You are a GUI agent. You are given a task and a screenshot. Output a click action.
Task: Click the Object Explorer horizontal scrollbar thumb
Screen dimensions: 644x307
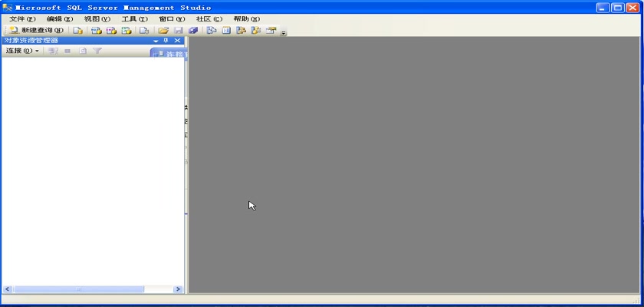(79, 289)
